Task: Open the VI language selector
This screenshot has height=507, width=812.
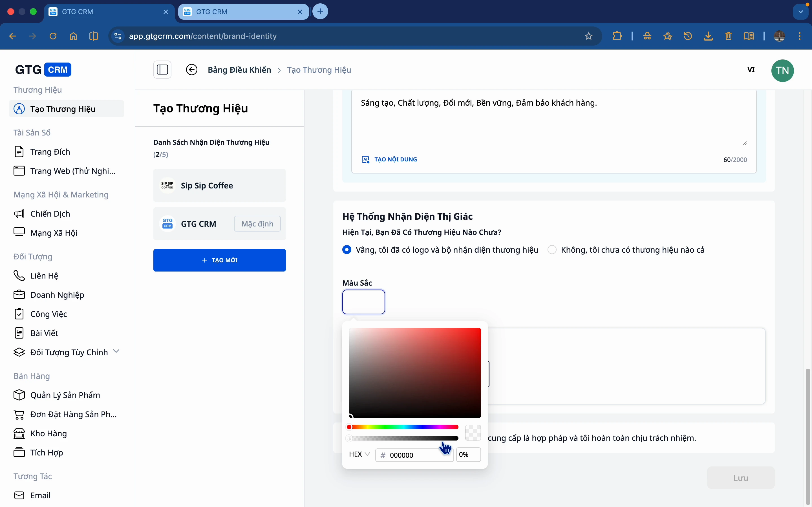Action: coord(751,70)
